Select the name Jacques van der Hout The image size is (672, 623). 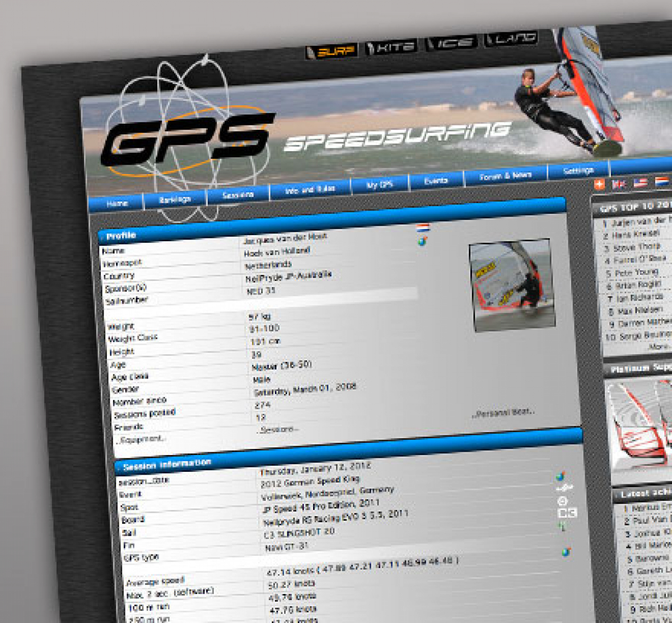coord(285,238)
